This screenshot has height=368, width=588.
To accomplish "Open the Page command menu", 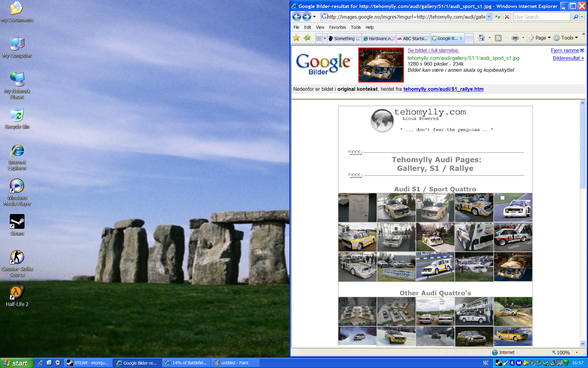I will click(x=539, y=38).
